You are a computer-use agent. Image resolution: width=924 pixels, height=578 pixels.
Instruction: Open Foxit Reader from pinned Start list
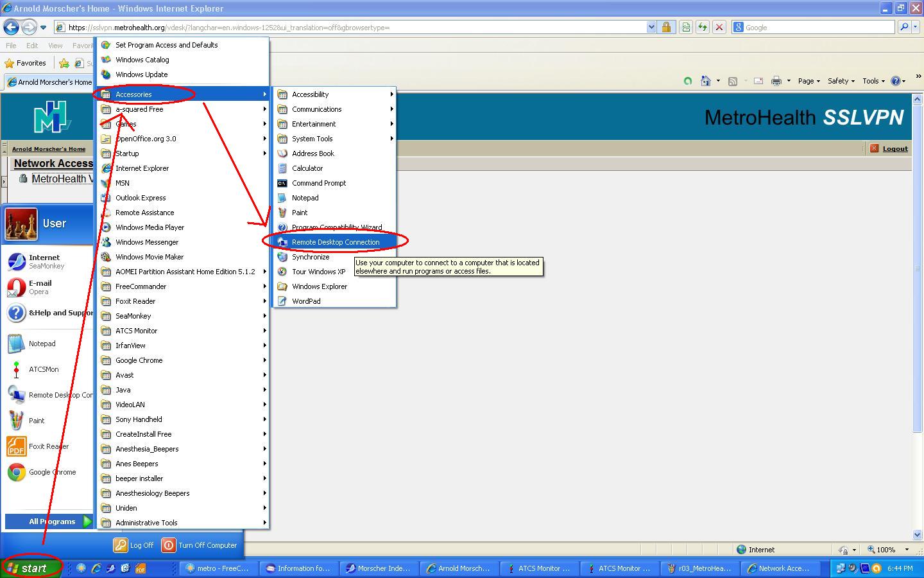(x=17, y=446)
